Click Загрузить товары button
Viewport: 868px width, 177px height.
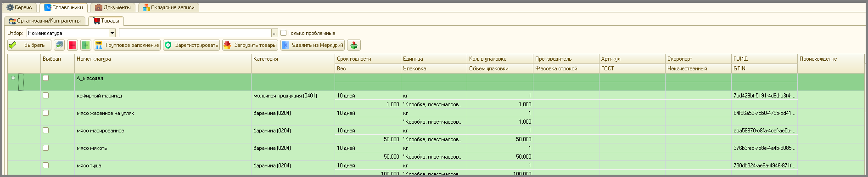(x=250, y=45)
